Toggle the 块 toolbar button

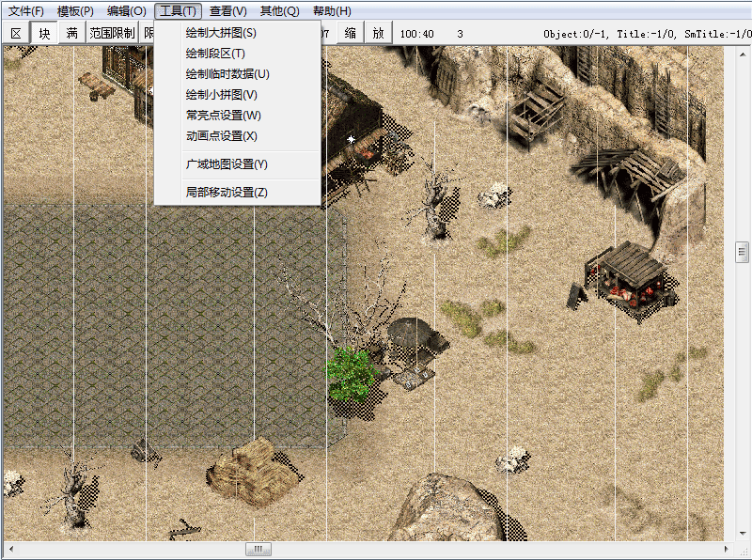(x=44, y=33)
